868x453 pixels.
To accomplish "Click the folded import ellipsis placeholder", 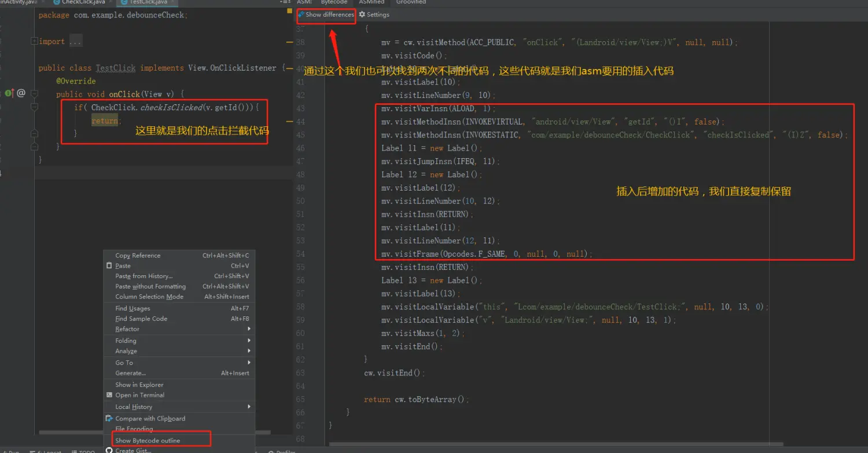I will (x=75, y=42).
